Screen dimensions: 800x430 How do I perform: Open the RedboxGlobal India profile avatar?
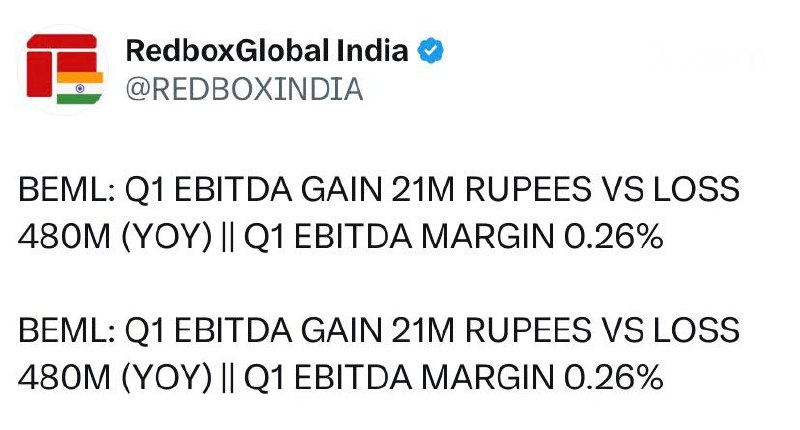63,69
